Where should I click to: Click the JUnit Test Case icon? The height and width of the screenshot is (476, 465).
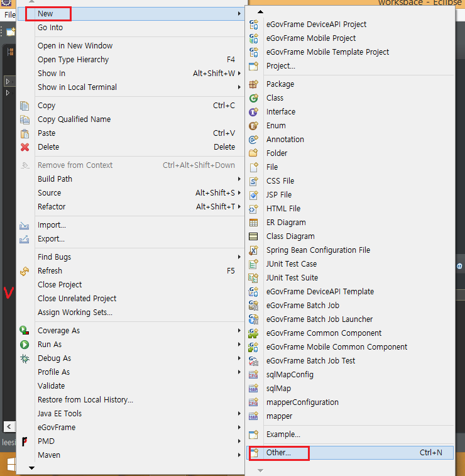(x=254, y=264)
